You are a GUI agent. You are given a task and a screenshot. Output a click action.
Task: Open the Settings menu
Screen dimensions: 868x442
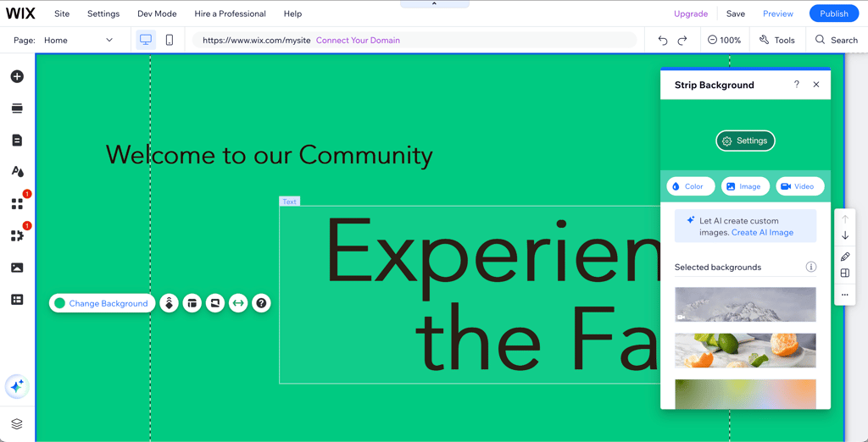click(x=103, y=14)
